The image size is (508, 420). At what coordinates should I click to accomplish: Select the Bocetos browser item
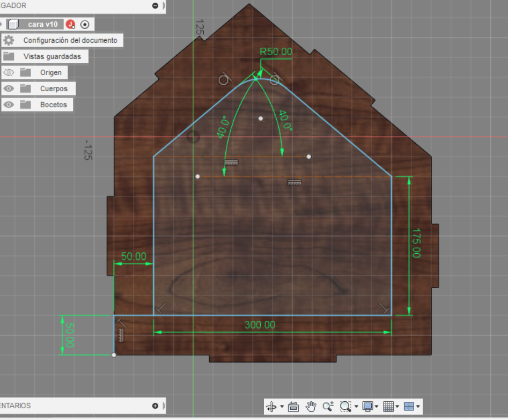[54, 105]
